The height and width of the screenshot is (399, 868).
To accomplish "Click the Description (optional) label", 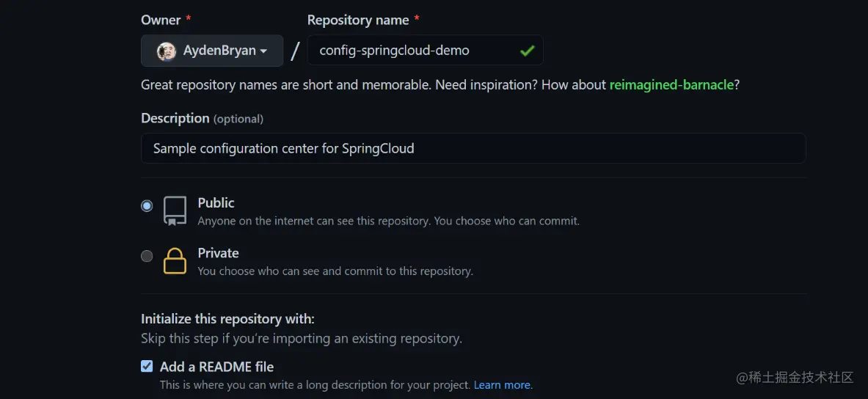I will pos(202,118).
